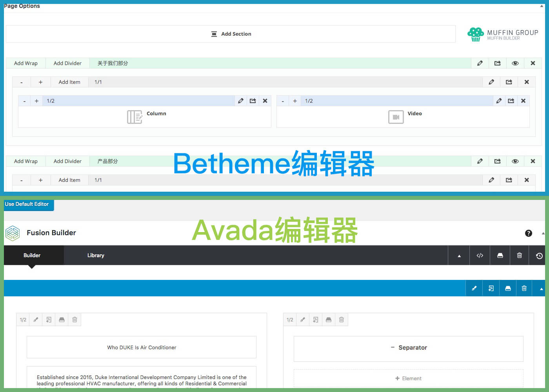Open code view in Fusion Builder toolbar
The image size is (549, 392).
480,256
